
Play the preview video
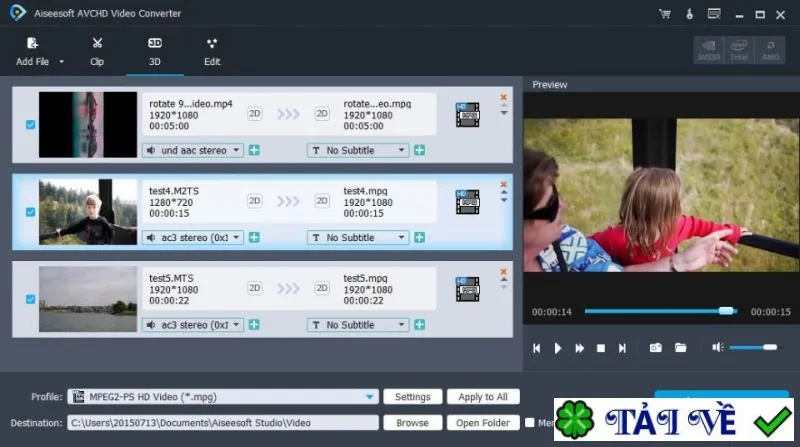pyautogui.click(x=558, y=348)
